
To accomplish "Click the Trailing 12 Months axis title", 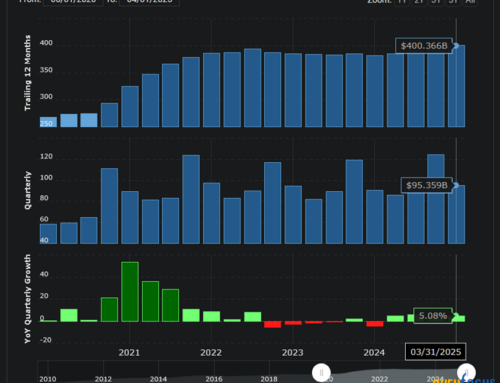I will pos(27,73).
